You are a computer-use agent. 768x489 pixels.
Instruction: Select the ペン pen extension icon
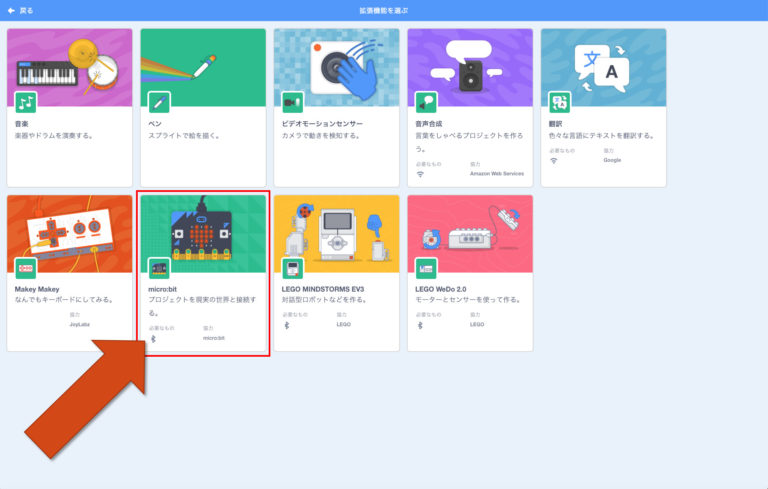[159, 102]
